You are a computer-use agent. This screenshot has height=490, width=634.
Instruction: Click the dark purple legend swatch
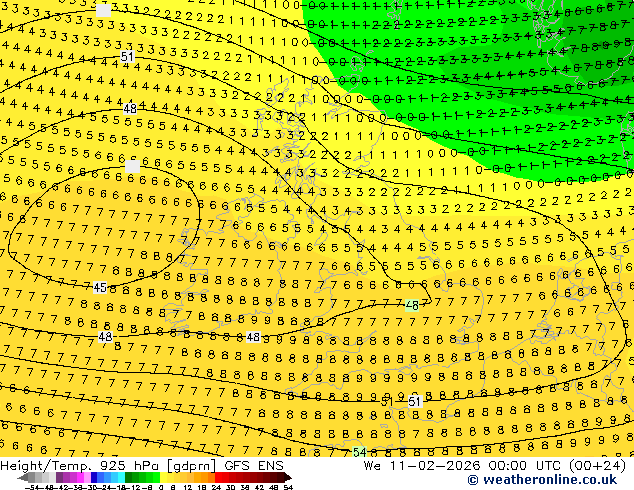coord(59,477)
